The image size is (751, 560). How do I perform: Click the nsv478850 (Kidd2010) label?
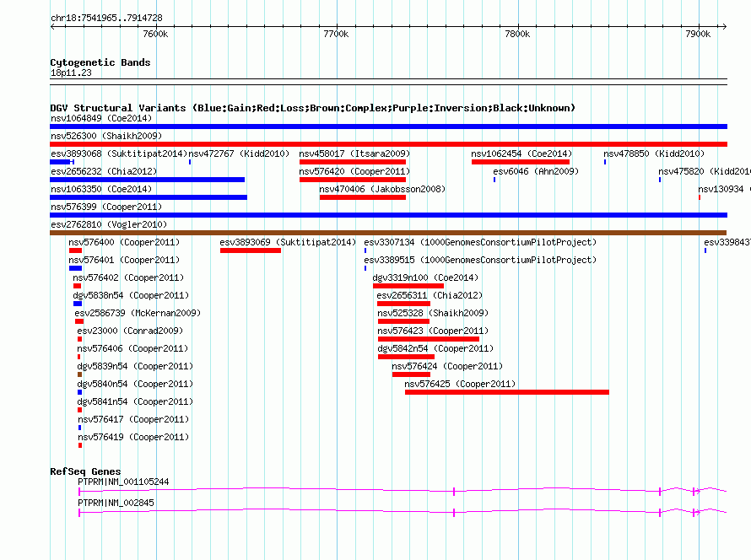pos(654,153)
